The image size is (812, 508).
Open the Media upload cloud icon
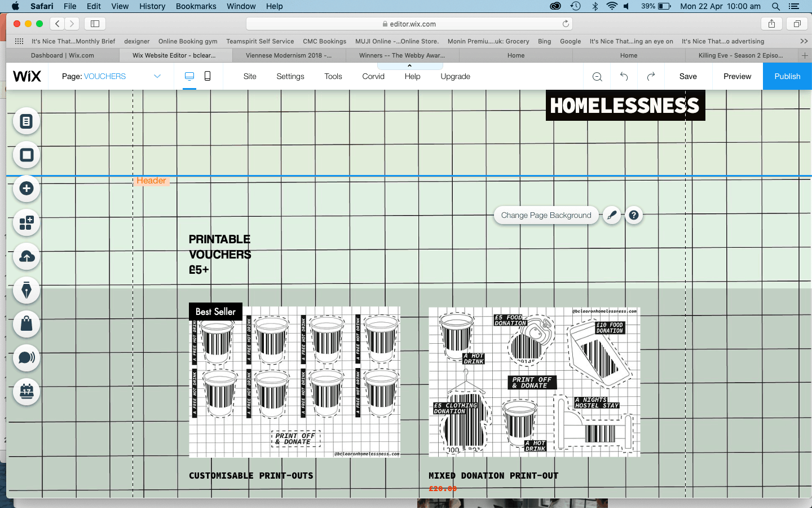point(27,257)
